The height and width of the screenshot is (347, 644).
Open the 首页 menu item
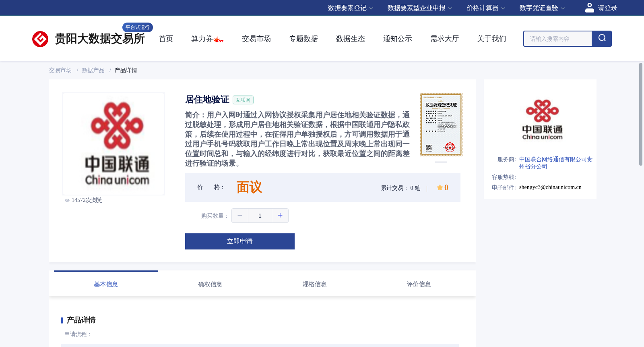click(166, 39)
